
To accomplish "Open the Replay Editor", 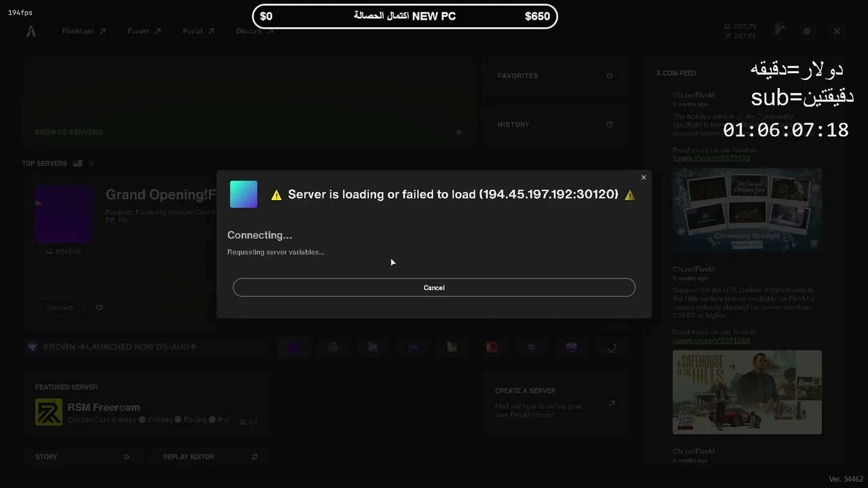I will [x=211, y=457].
